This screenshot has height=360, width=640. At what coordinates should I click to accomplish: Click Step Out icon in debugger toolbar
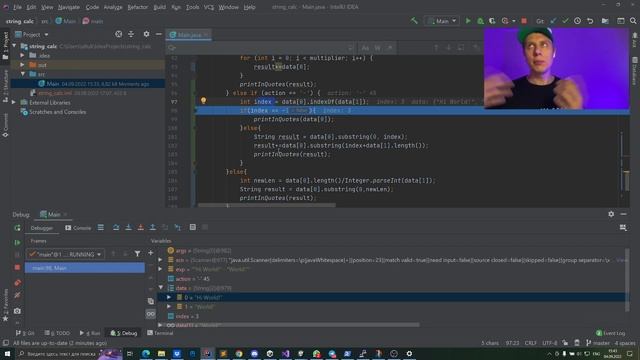153,227
